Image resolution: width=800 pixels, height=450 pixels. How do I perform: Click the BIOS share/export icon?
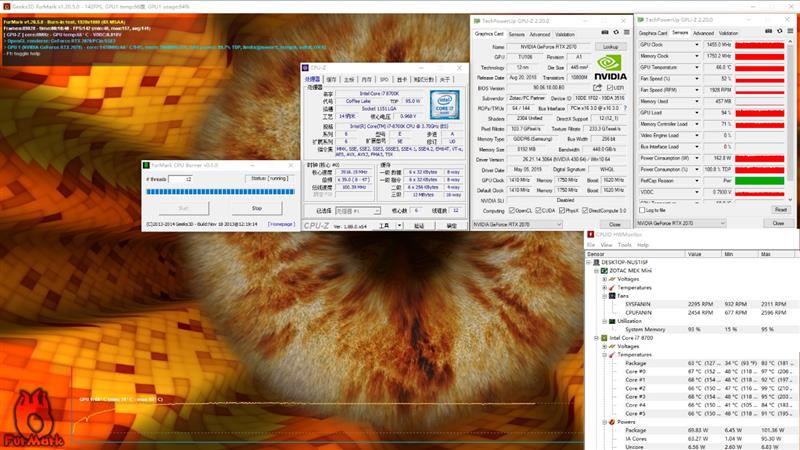pos(597,87)
